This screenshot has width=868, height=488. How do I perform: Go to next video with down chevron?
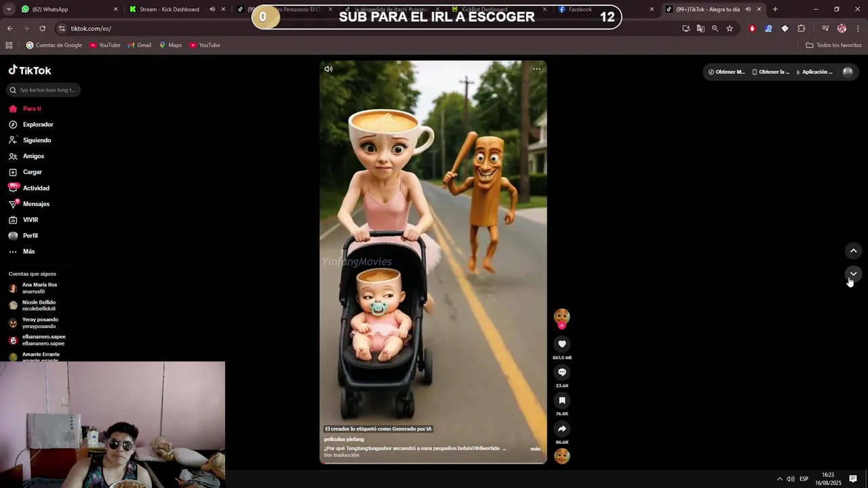(853, 274)
